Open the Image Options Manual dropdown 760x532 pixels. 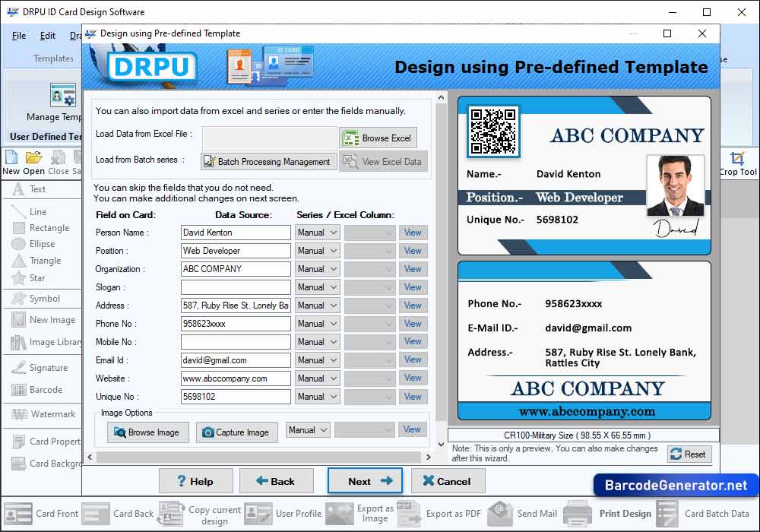coord(308,430)
